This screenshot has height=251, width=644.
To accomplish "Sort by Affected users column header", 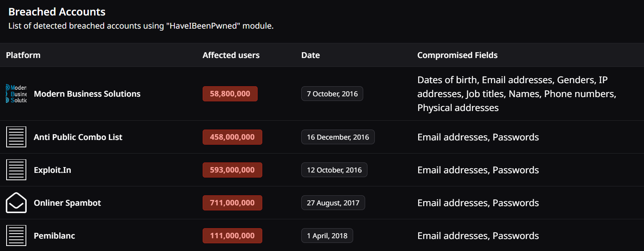I will click(231, 55).
